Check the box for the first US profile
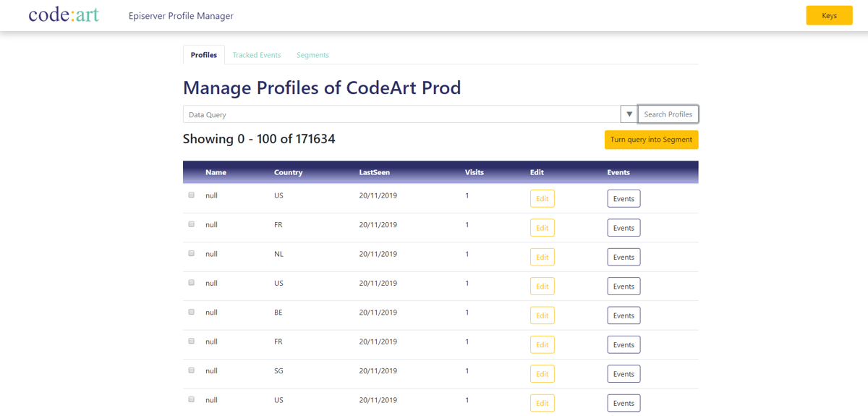This screenshot has height=416, width=868. (192, 195)
